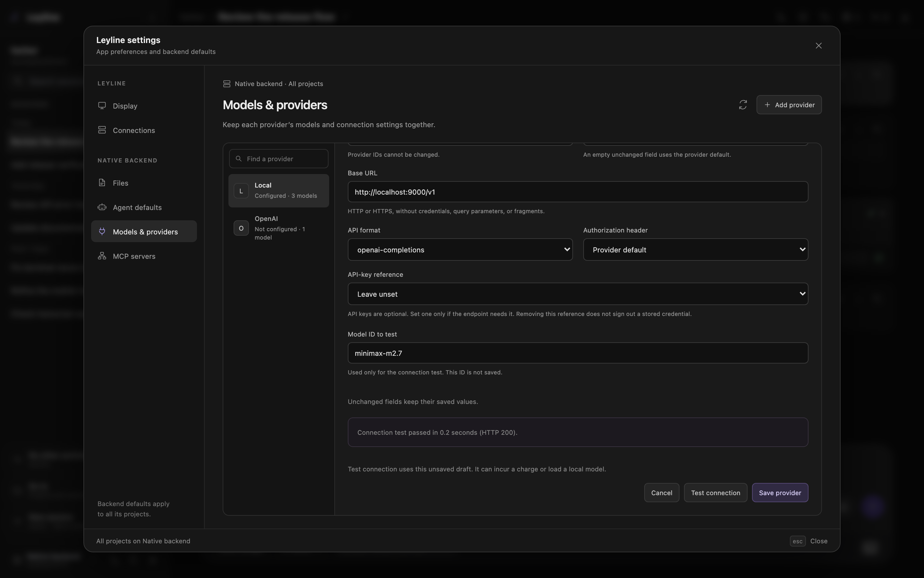Open the Display settings section
This screenshot has height=578, width=924.
(x=144, y=106)
